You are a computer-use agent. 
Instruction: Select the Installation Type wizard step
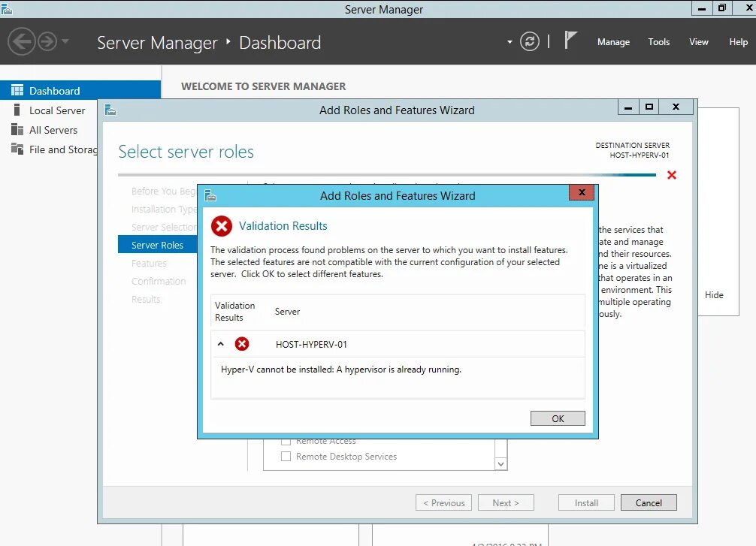pyautogui.click(x=164, y=209)
